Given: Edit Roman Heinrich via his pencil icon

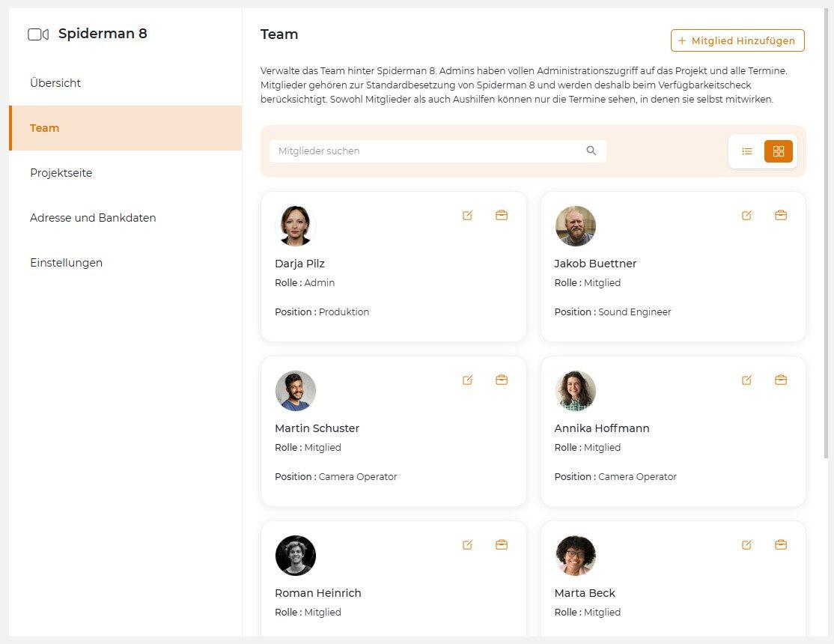Looking at the screenshot, I should [467, 544].
